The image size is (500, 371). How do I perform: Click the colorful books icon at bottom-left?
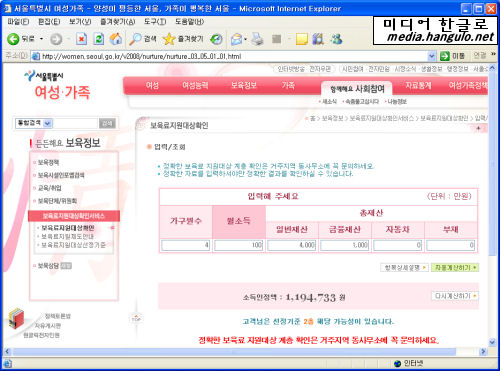pos(16,318)
